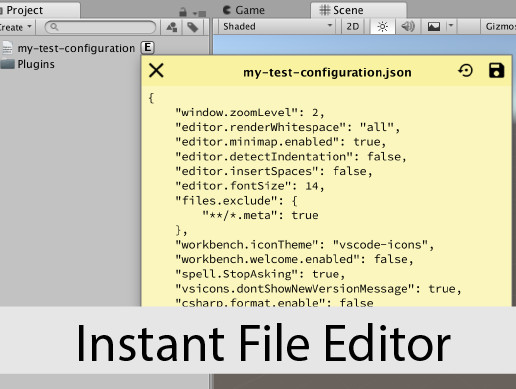This screenshot has height=389, width=516.
Task: Open the Project panel options menu
Action: pos(199,13)
